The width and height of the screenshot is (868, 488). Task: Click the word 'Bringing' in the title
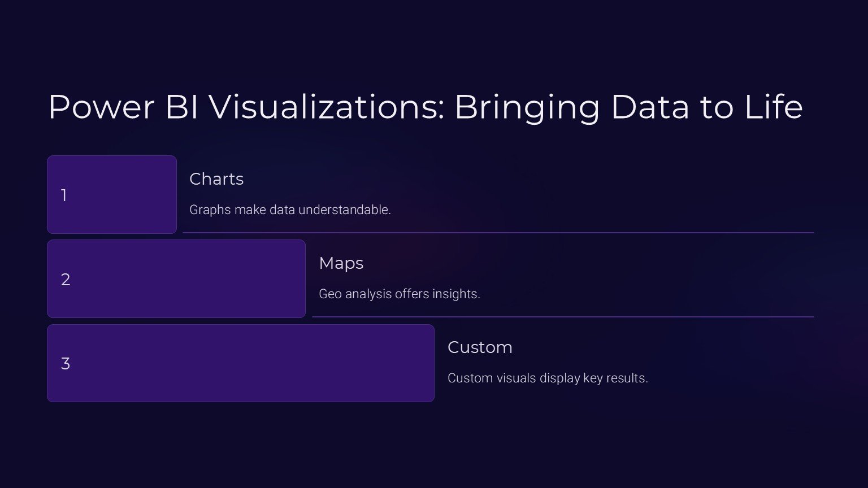click(527, 107)
